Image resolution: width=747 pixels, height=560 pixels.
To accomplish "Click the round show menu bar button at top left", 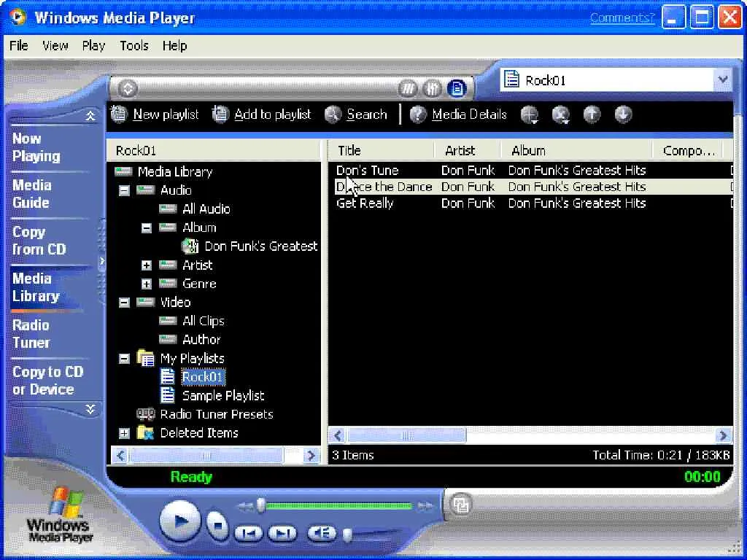I will [x=127, y=88].
